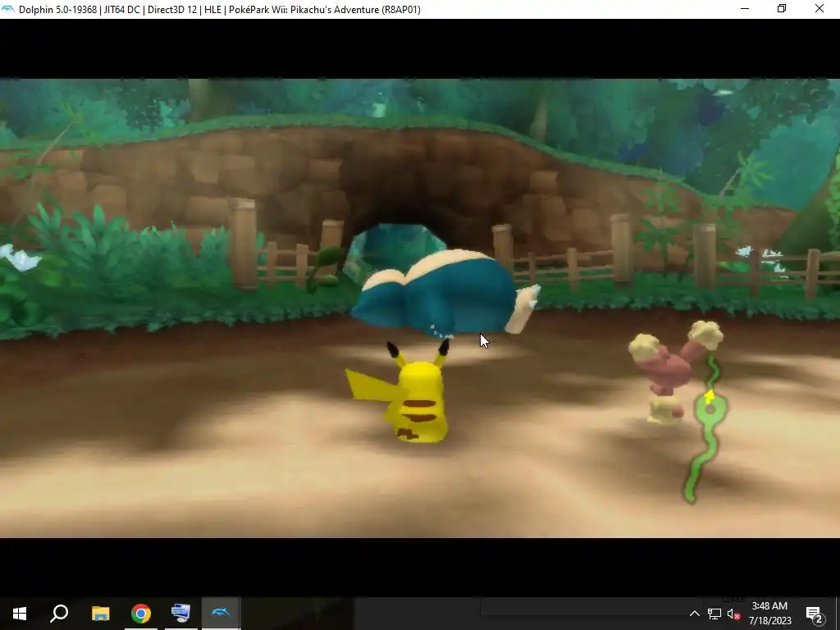Click the green winding path minimap
The image size is (840, 630).
(706, 428)
